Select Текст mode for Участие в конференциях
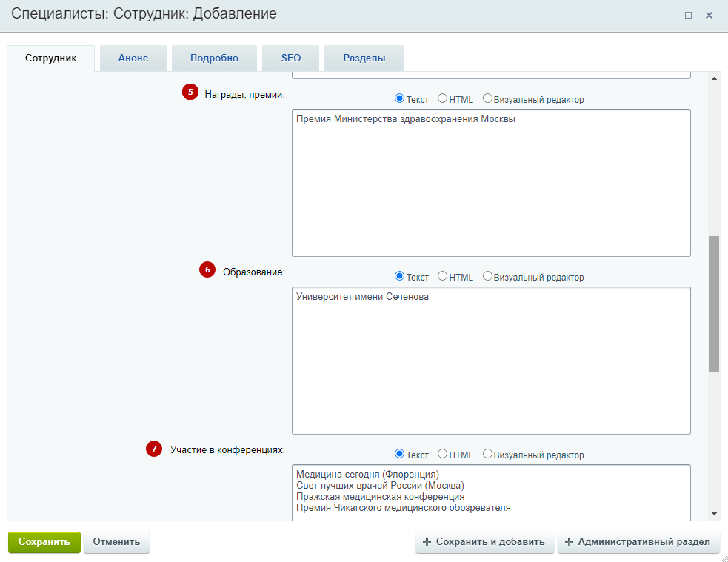Screen dimensions: 728x562 [399, 454]
